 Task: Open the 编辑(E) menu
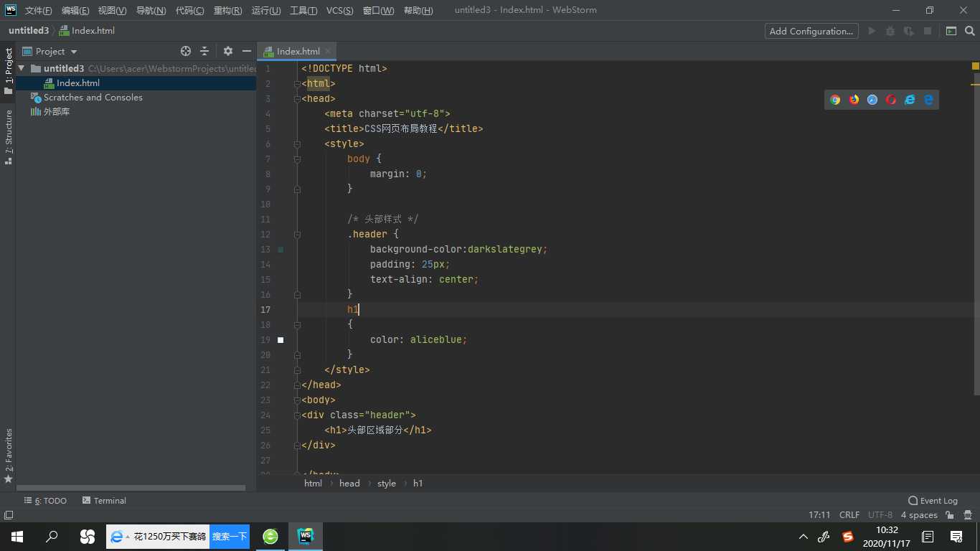click(x=75, y=10)
